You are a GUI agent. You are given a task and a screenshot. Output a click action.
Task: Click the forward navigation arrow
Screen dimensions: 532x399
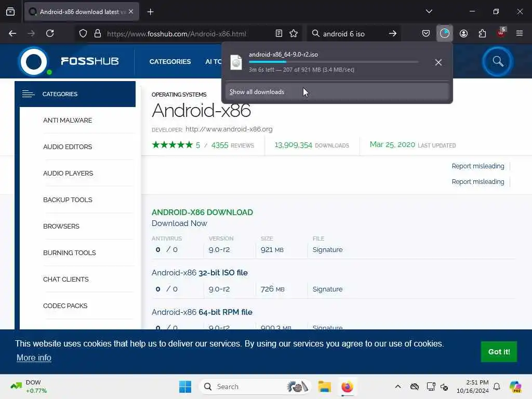(31, 34)
